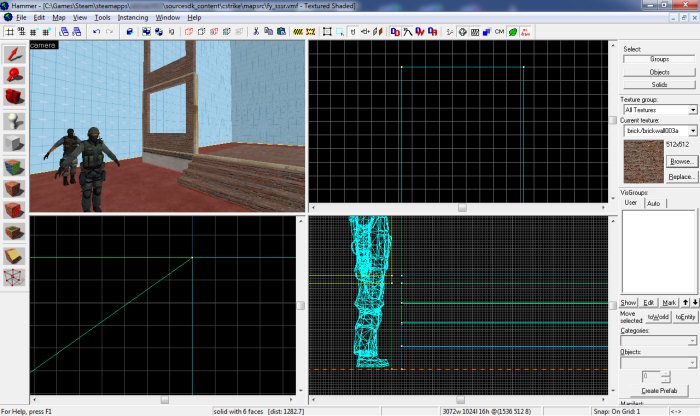Toggle the 3D grid display
700x416 pixels.
point(21,32)
